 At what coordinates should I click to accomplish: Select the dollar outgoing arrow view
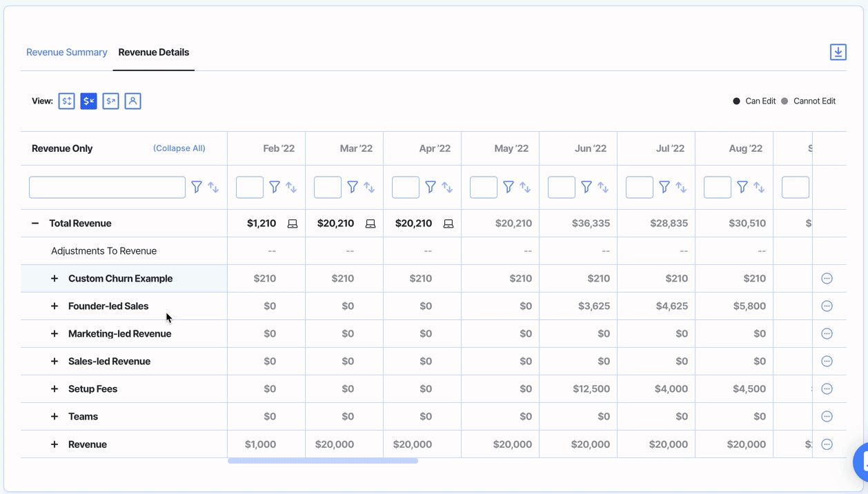pyautogui.click(x=111, y=101)
